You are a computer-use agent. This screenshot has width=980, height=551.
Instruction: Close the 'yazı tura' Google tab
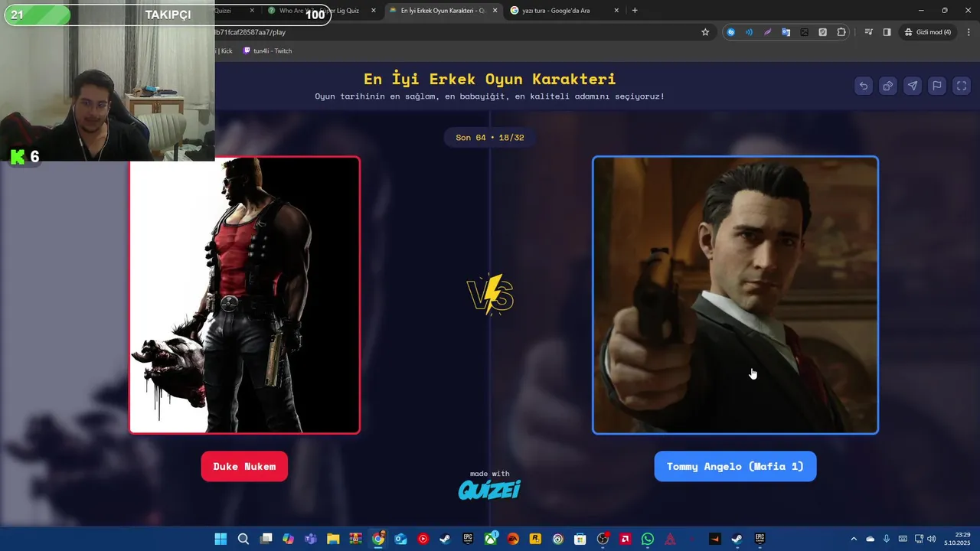point(616,11)
